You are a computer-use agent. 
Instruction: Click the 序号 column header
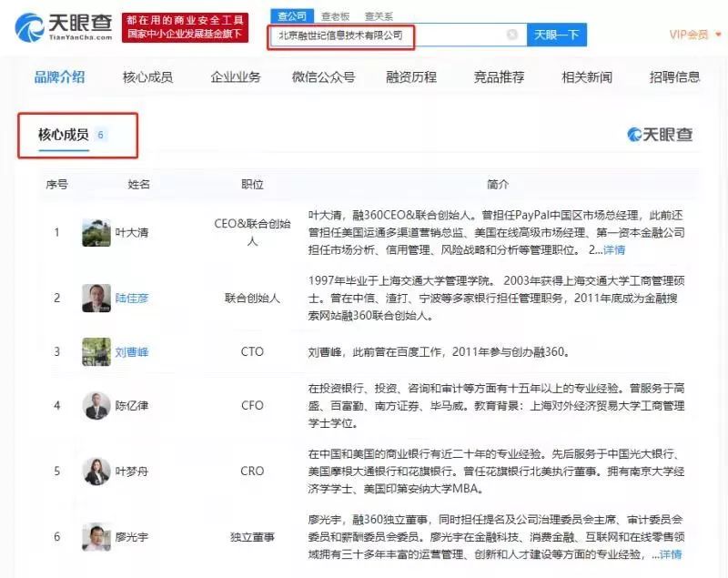57,185
